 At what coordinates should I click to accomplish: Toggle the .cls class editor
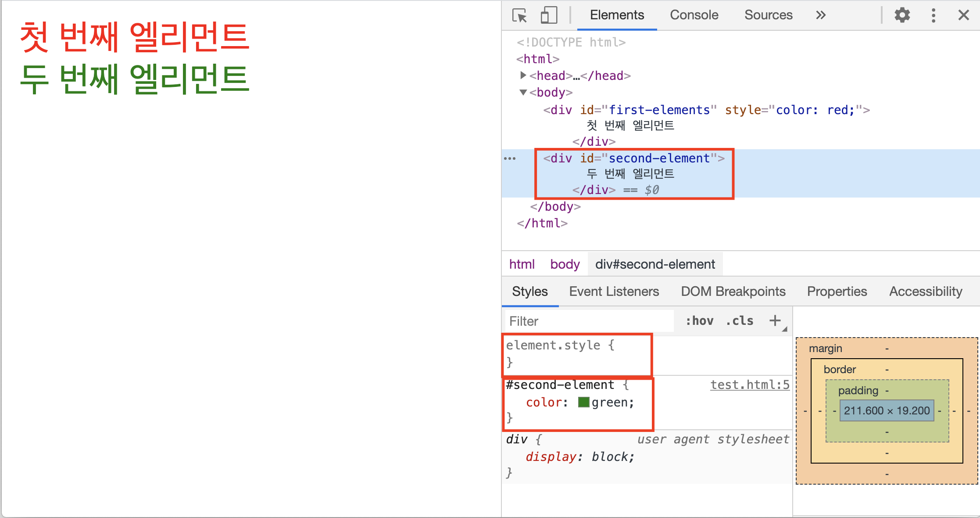tap(740, 321)
